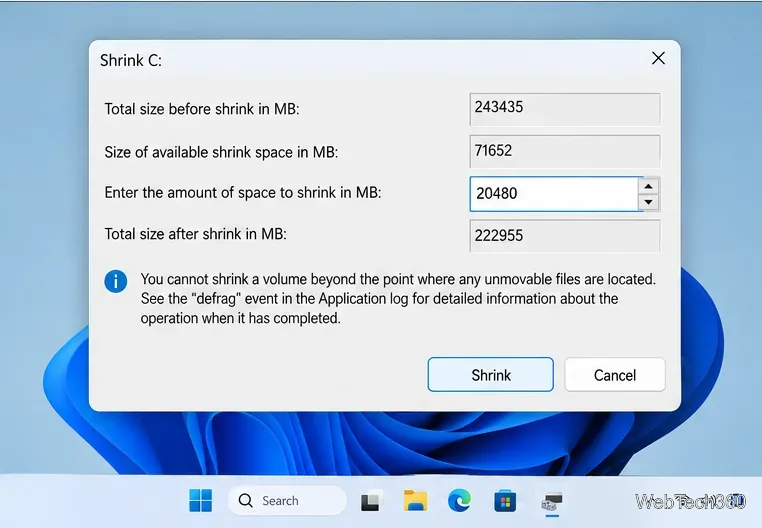Click the 'Total size before shrink in MB' label

tap(202, 109)
